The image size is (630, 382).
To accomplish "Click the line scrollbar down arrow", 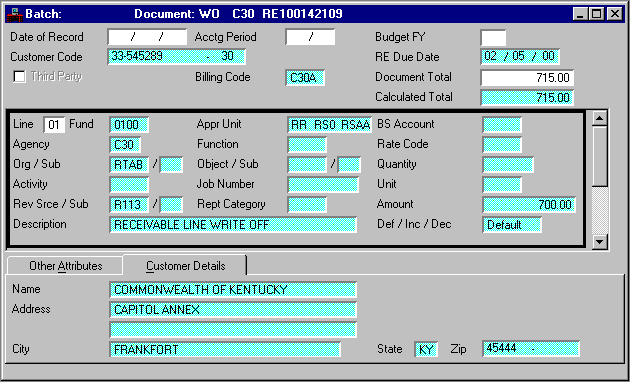I will coord(600,241).
